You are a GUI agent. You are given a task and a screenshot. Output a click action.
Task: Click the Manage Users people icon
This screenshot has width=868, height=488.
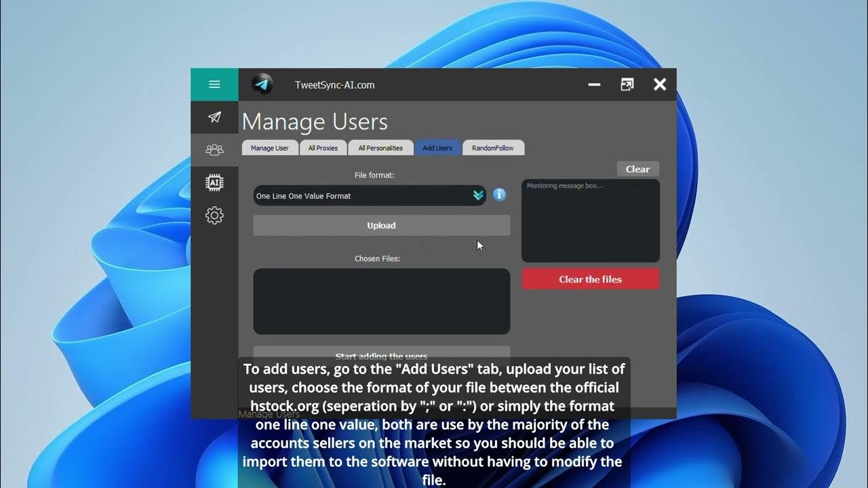click(x=214, y=150)
